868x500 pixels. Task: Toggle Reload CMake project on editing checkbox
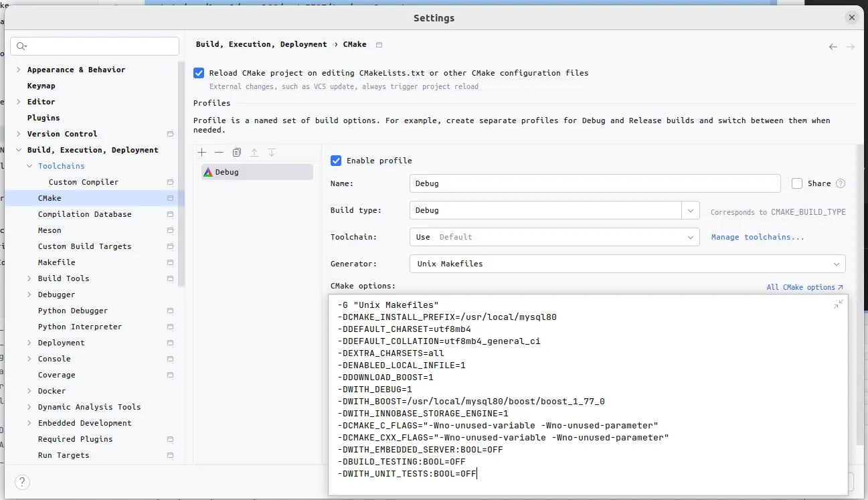(x=199, y=73)
